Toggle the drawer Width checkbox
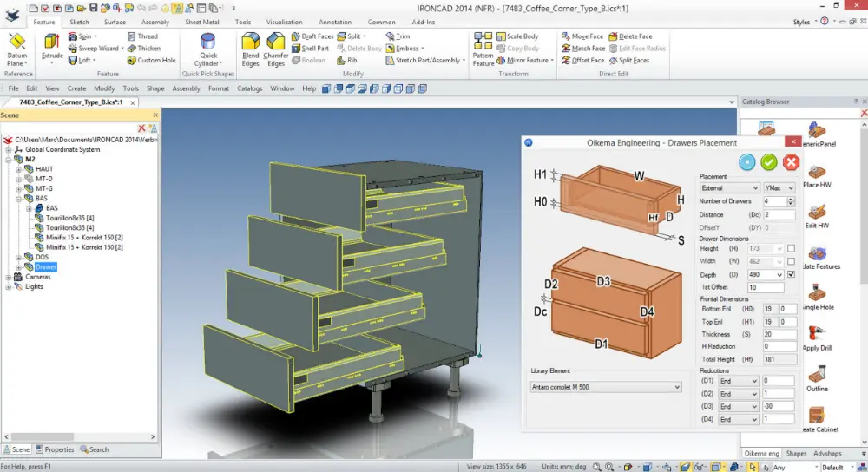 [791, 261]
